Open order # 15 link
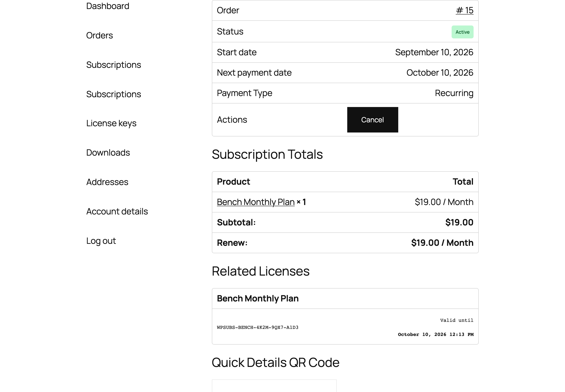This screenshot has height=392, width=565. click(464, 10)
